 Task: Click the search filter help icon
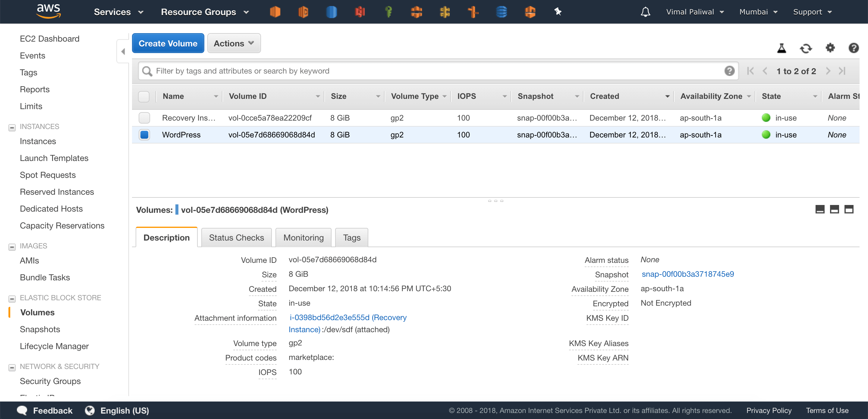coord(729,71)
